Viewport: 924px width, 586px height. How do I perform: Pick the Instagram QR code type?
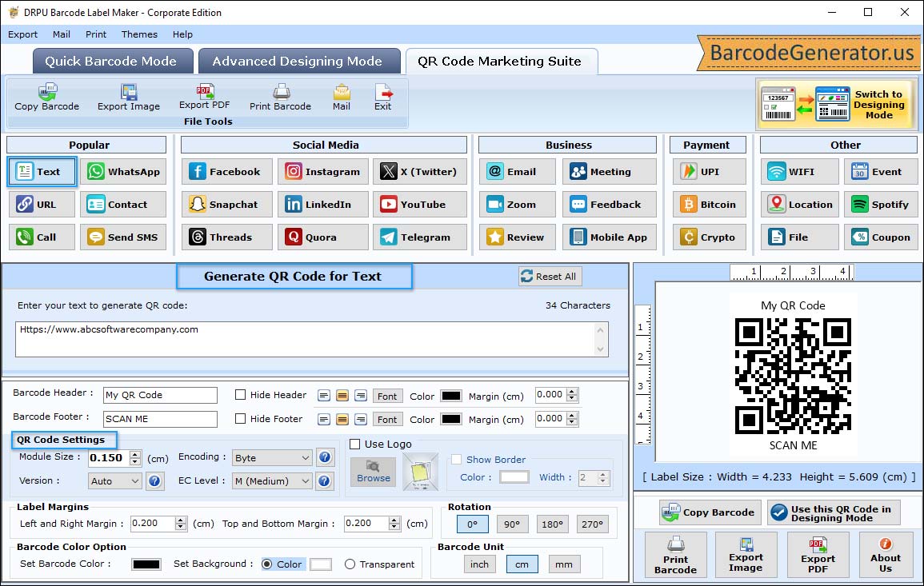323,171
